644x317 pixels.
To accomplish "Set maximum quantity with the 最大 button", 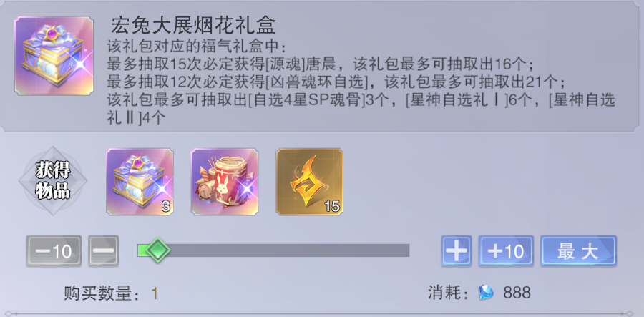I will pyautogui.click(x=579, y=251).
